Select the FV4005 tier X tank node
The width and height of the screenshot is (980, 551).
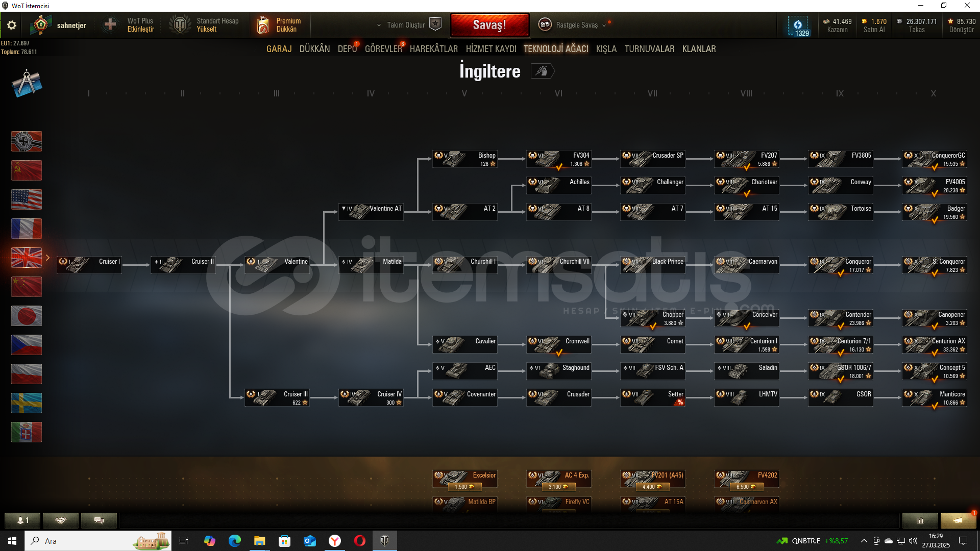point(934,186)
